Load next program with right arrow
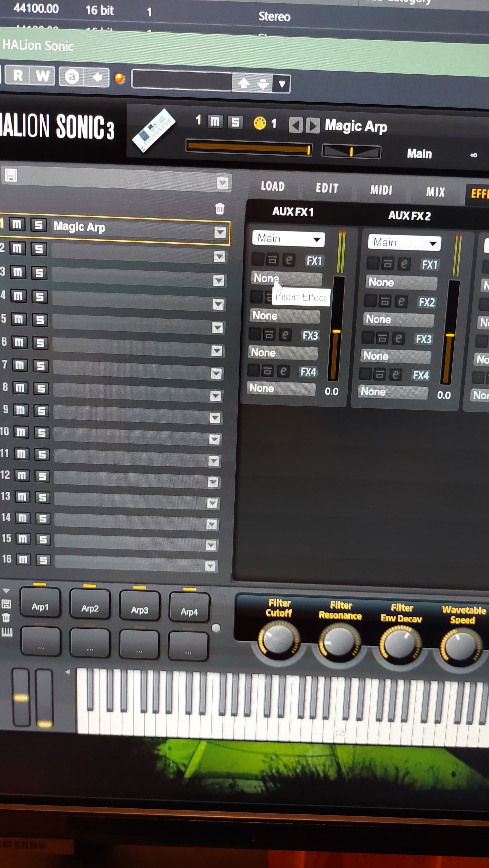489x868 pixels. pyautogui.click(x=313, y=126)
